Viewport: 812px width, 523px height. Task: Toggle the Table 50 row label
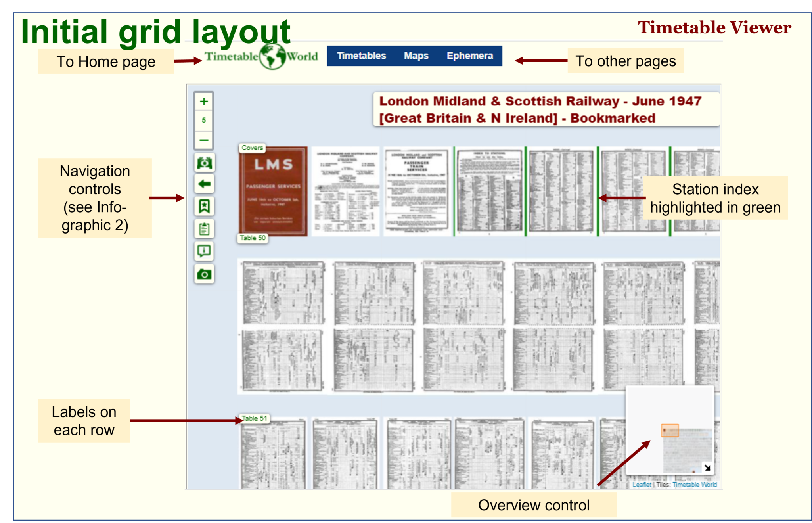point(253,238)
